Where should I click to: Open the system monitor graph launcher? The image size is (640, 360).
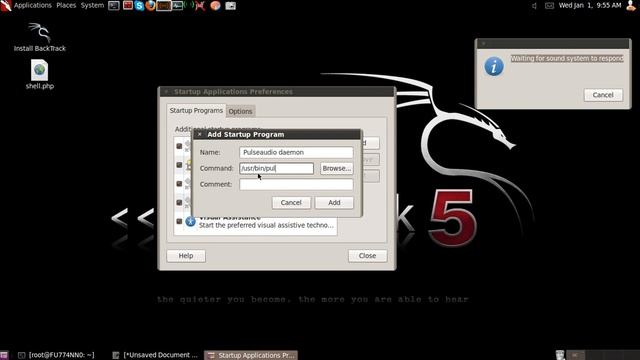click(x=178, y=6)
